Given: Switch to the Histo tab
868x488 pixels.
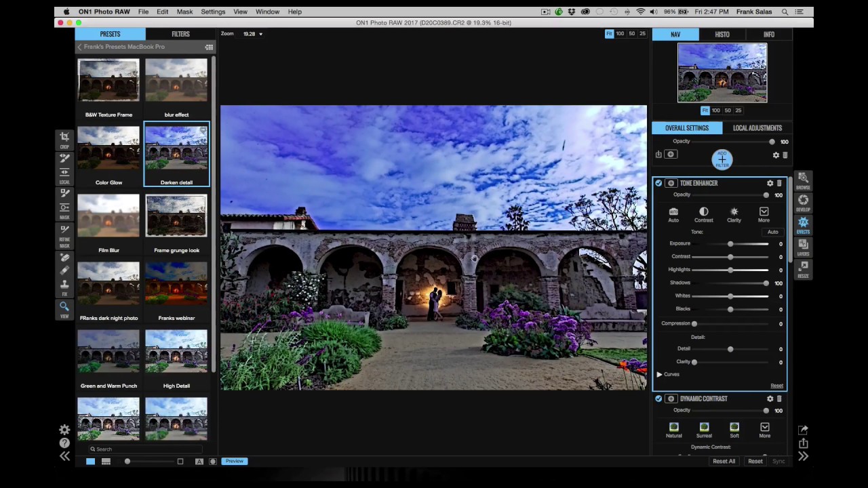Looking at the screenshot, I should click(722, 35).
